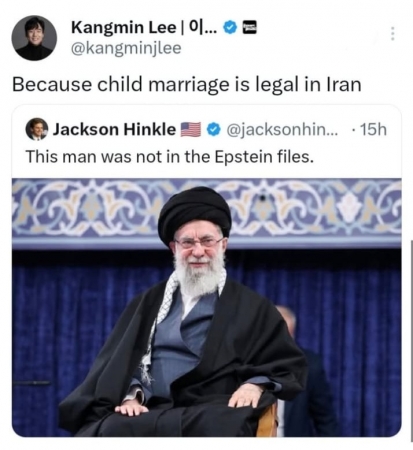Open the Jackson Hinkle display name

pos(114,129)
